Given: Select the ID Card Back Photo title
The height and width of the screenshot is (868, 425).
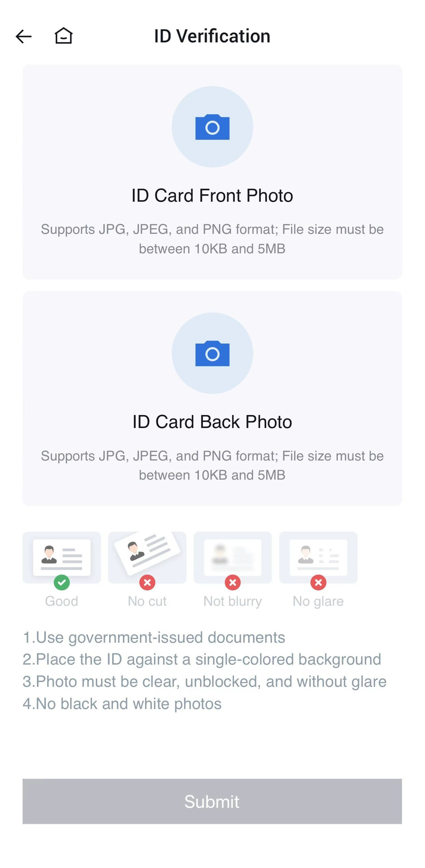Looking at the screenshot, I should click(x=212, y=422).
